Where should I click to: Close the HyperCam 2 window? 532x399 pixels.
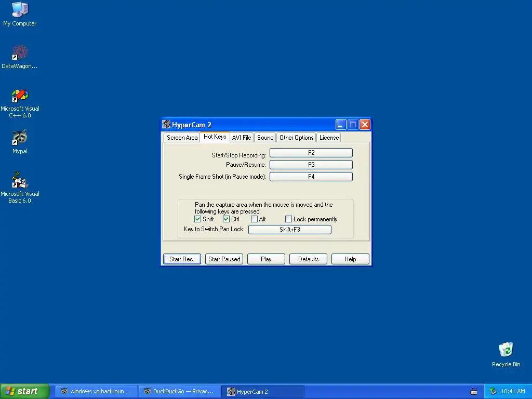pyautogui.click(x=365, y=125)
